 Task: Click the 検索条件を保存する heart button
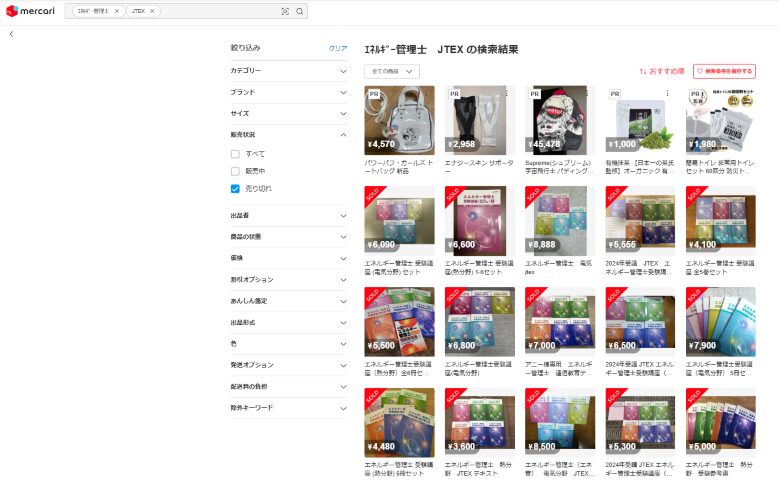pyautogui.click(x=725, y=71)
